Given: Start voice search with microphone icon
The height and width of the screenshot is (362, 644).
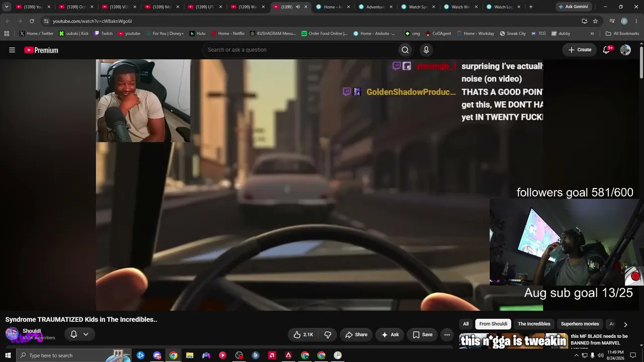Looking at the screenshot, I should click(x=426, y=50).
